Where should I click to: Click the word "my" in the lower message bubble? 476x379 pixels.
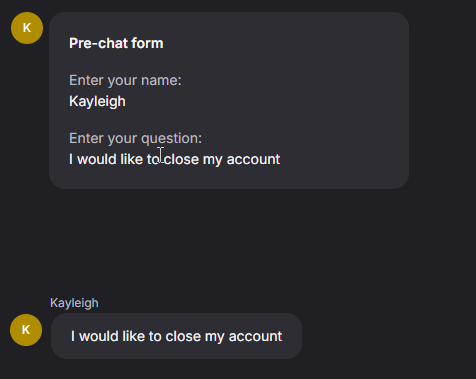click(x=215, y=337)
